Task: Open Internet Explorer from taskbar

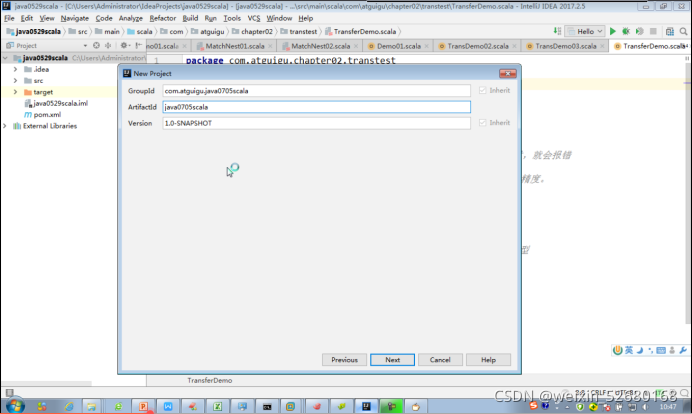Action: click(69, 406)
